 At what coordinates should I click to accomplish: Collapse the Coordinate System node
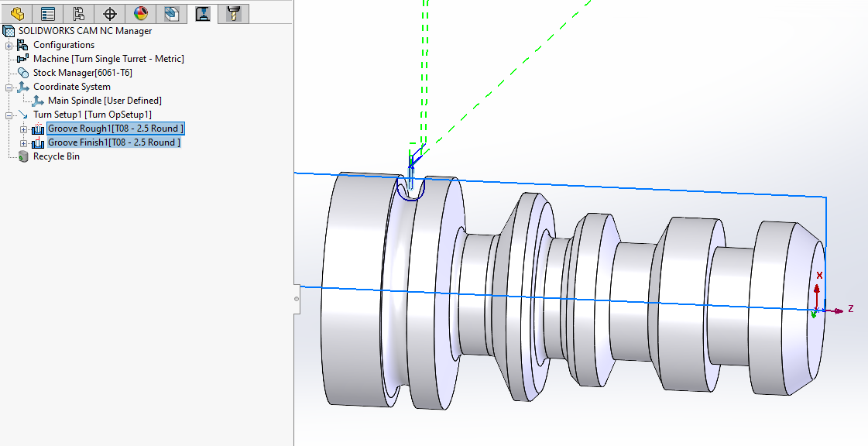click(9, 87)
